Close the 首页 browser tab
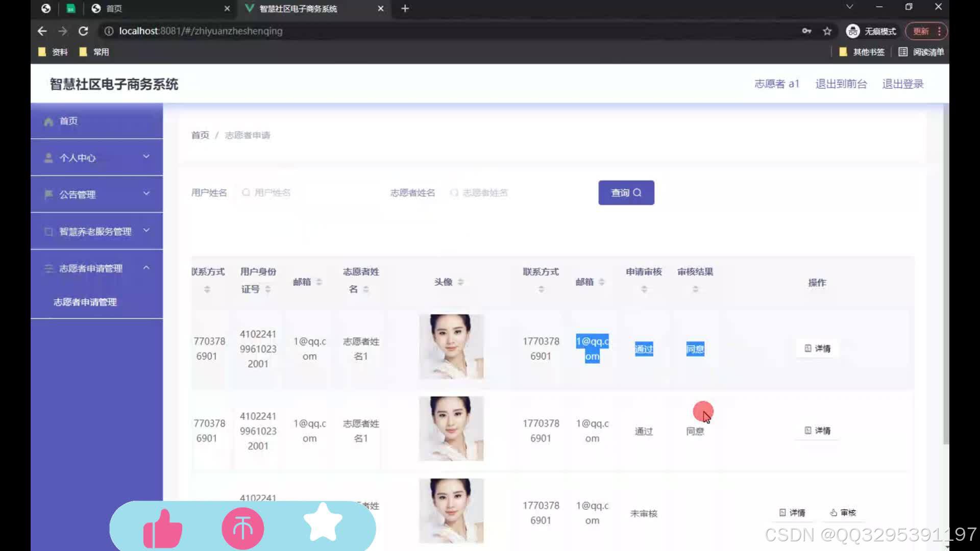This screenshot has height=551, width=980. pos(227,9)
